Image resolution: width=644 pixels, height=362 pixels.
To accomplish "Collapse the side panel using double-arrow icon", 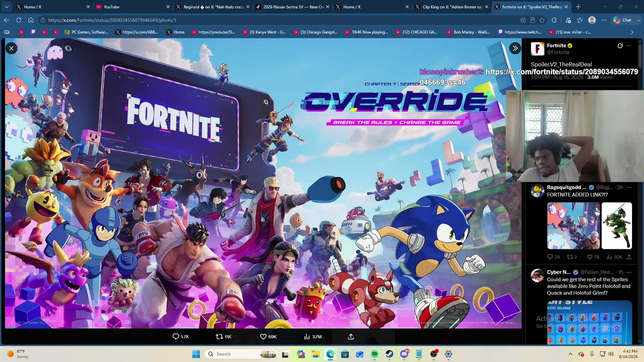I will (515, 48).
